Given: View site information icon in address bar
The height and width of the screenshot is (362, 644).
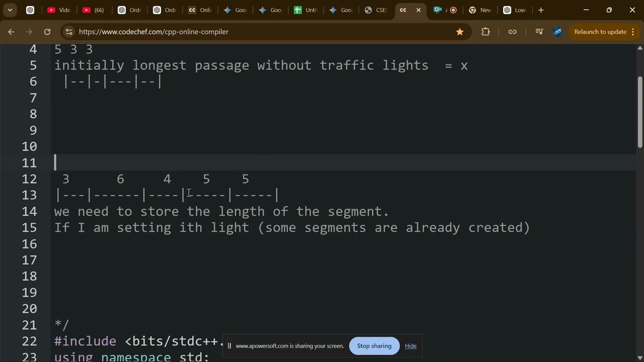Looking at the screenshot, I should pyautogui.click(x=69, y=32).
